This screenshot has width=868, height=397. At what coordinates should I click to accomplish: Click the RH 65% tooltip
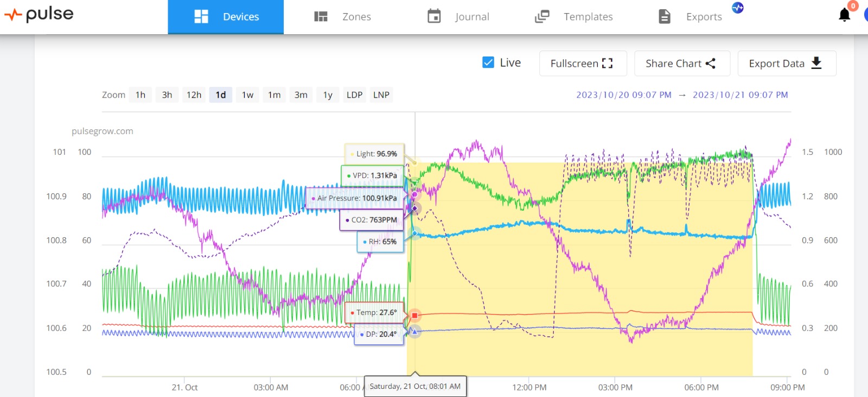(380, 242)
